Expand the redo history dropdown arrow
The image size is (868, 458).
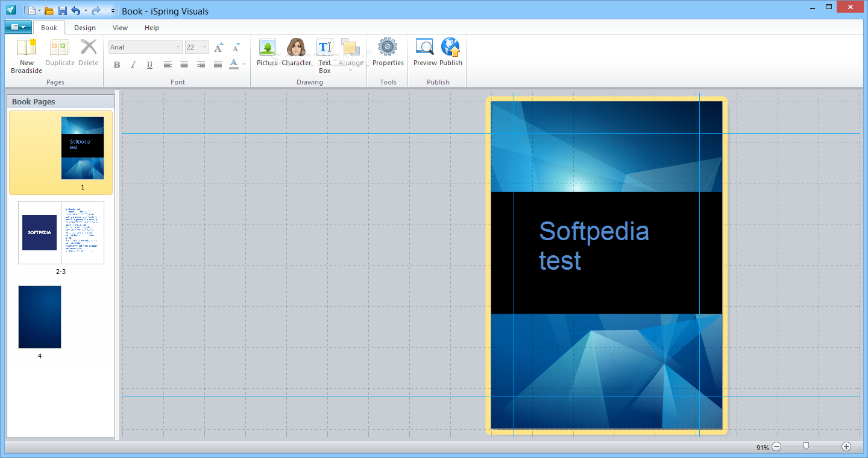pyautogui.click(x=105, y=11)
